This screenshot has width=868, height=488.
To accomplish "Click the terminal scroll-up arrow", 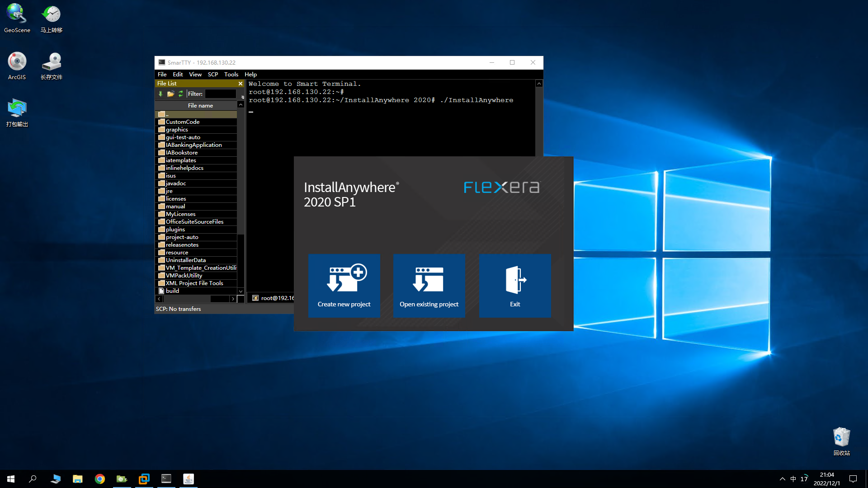I will [539, 84].
